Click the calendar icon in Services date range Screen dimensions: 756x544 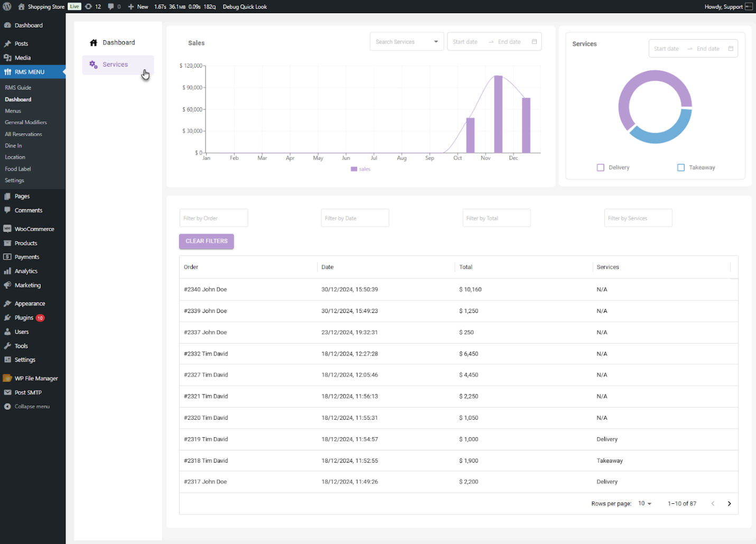pyautogui.click(x=731, y=49)
